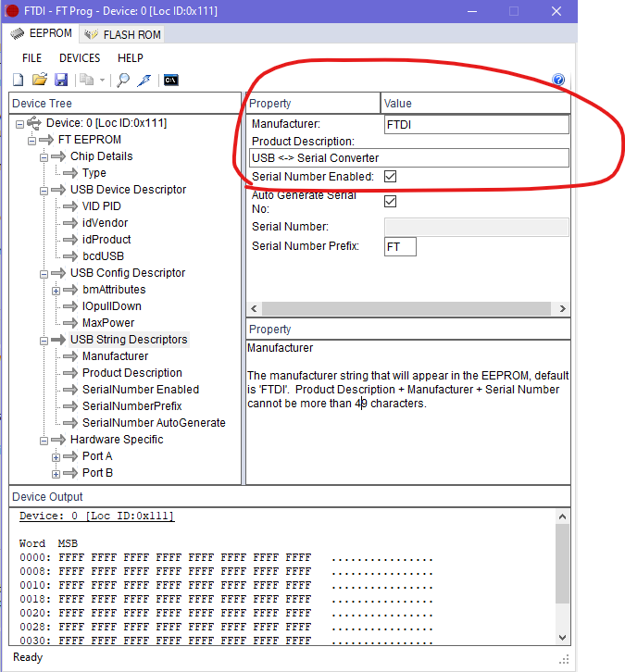Select the Hardware Specific tree item
Viewport: 625px width, 672px height.
[x=117, y=440]
